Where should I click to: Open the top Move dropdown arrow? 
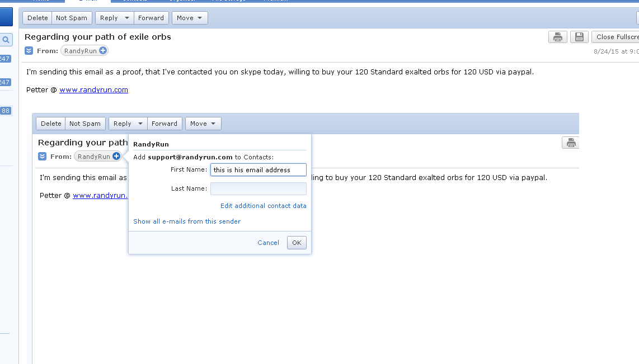pyautogui.click(x=200, y=18)
